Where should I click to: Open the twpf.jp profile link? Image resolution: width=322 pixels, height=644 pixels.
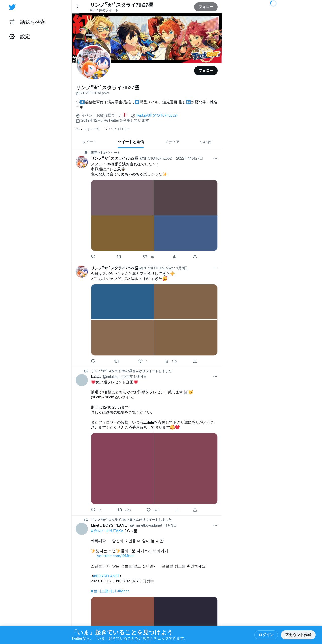click(x=157, y=115)
